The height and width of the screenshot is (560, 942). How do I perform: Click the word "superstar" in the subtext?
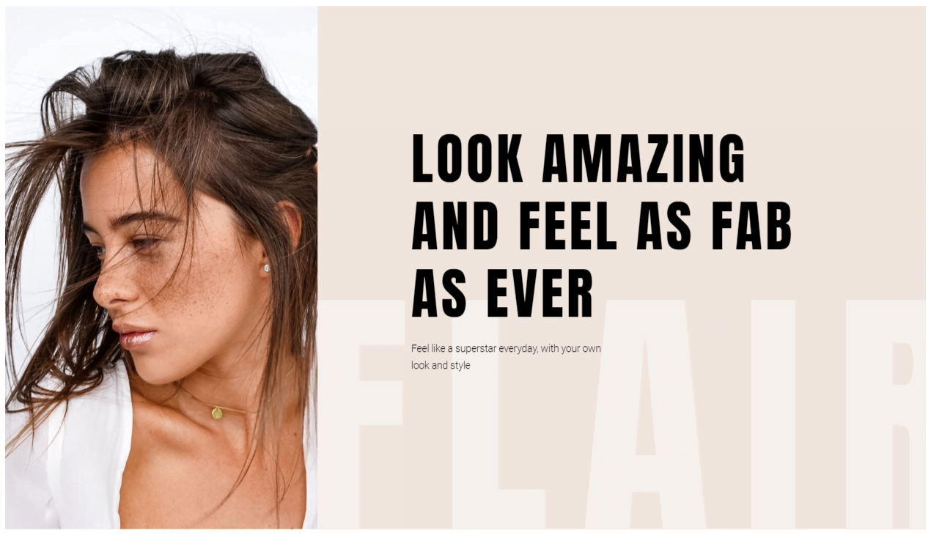(x=476, y=348)
